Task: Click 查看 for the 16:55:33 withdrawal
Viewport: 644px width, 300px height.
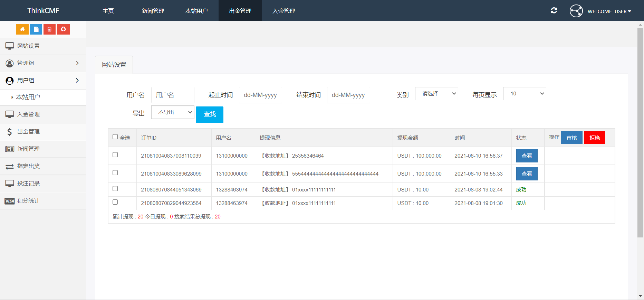Action: (527, 174)
